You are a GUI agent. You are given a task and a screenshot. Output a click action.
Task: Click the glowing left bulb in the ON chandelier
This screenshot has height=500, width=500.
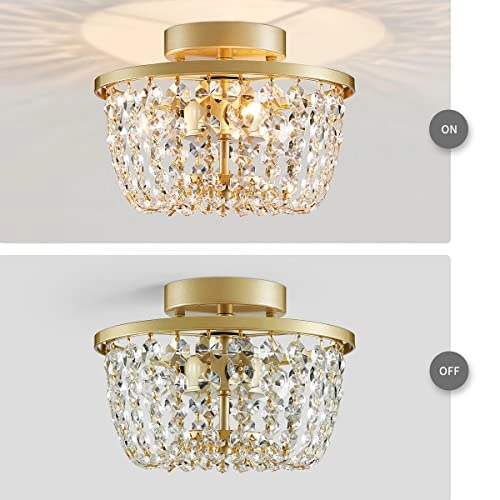click(x=192, y=116)
